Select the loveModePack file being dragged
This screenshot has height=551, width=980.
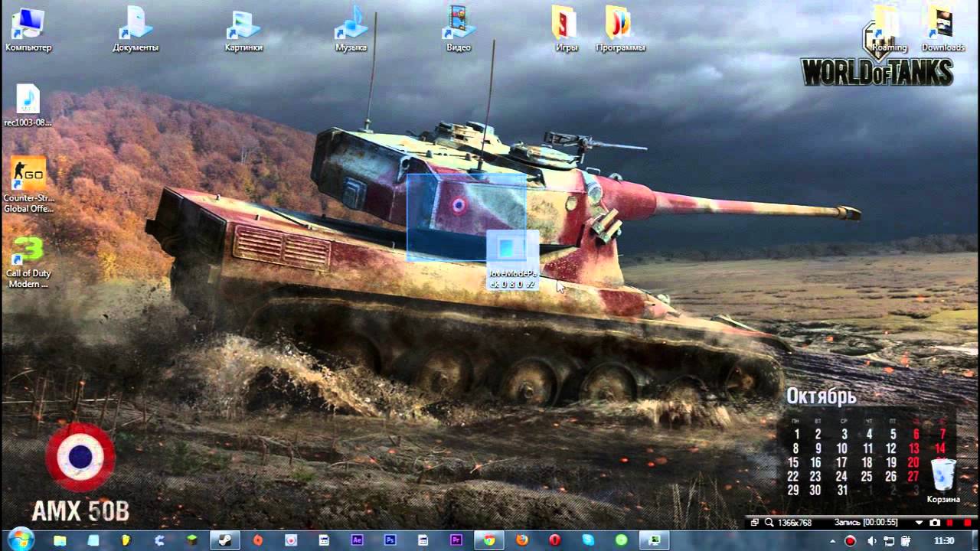[x=513, y=261]
